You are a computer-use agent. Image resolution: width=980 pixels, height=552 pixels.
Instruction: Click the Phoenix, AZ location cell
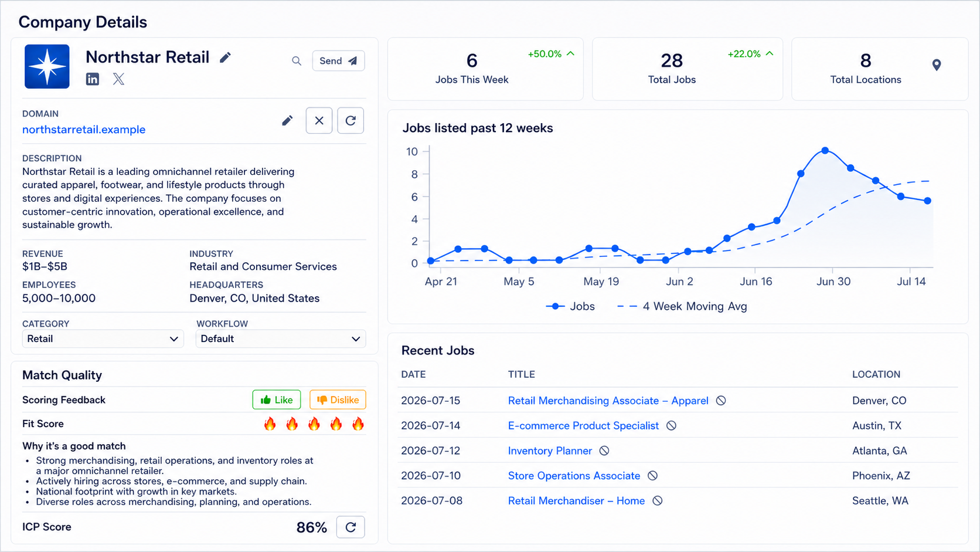coord(881,476)
